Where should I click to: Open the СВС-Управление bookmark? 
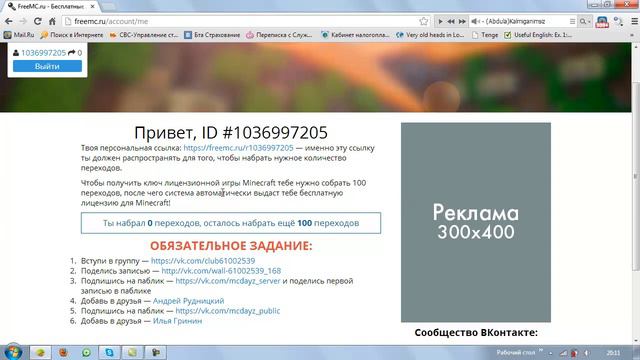pyautogui.click(x=144, y=35)
